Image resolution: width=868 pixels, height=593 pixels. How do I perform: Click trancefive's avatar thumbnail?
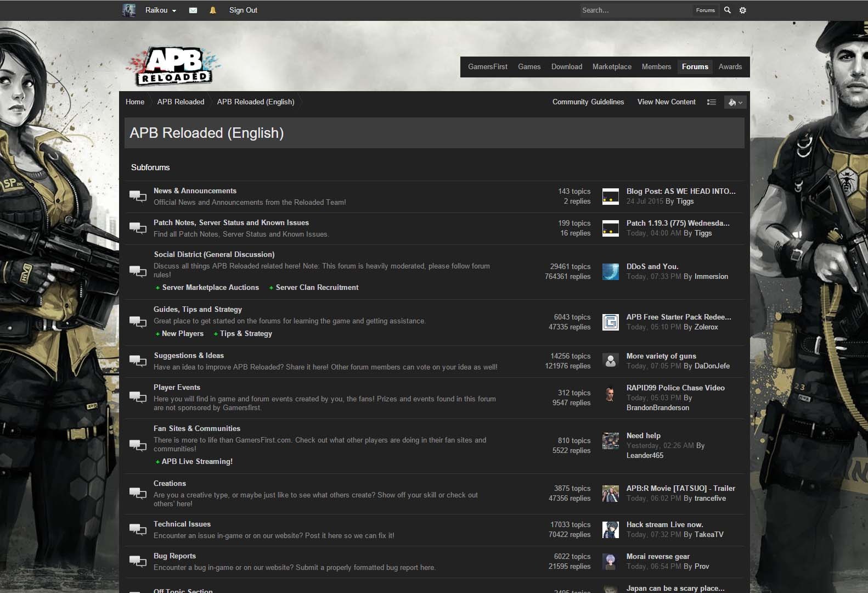coord(611,493)
